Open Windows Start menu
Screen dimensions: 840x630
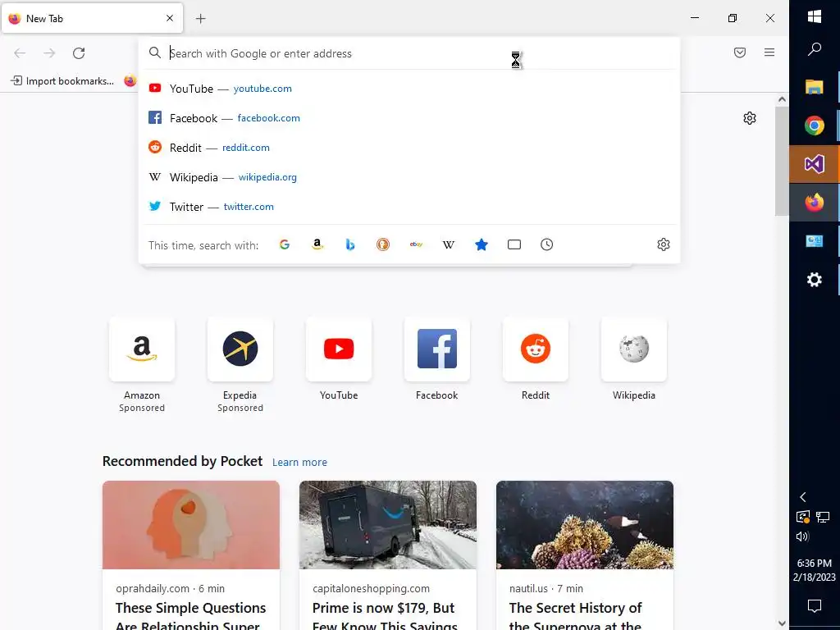coord(815,16)
